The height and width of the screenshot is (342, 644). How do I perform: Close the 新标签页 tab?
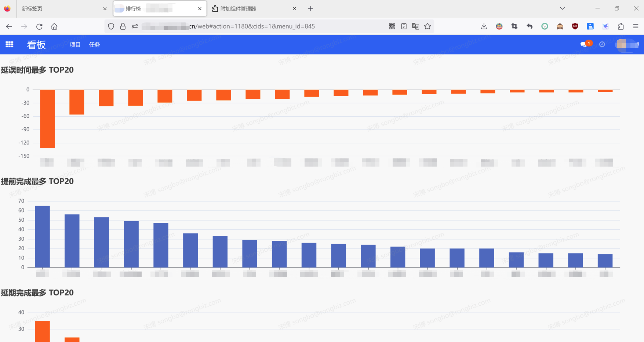tap(105, 8)
